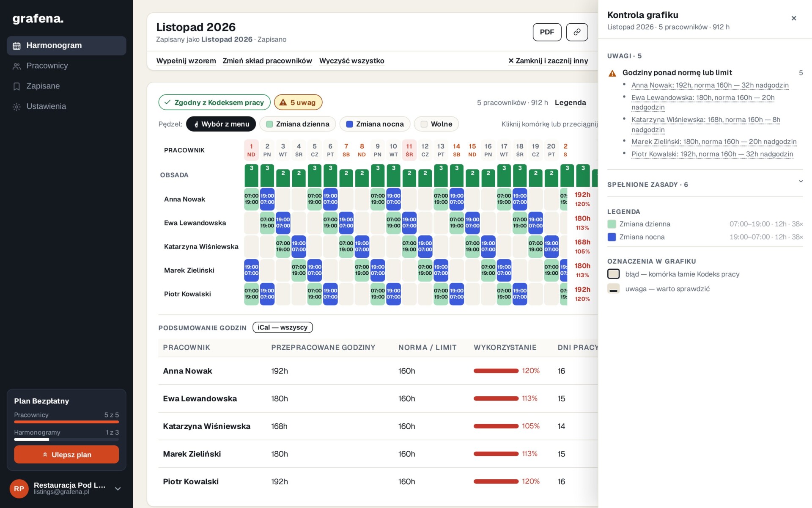Select the Katarzyna Wiśniewska summary row

378,426
